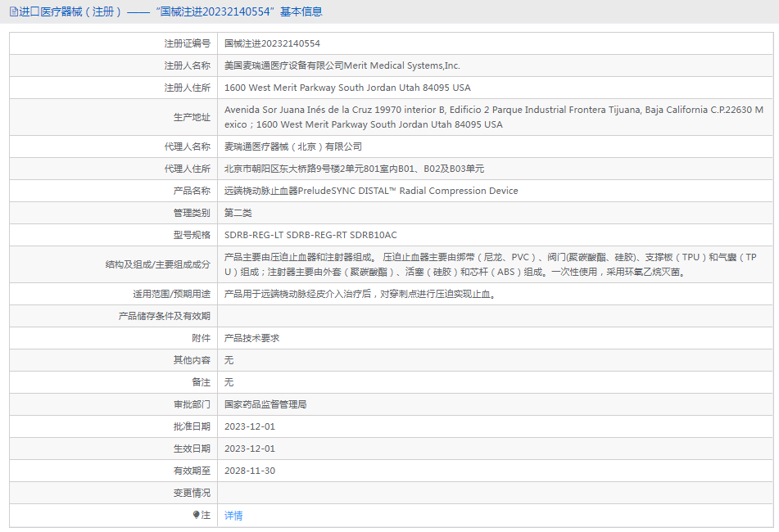The width and height of the screenshot is (779, 532).
Task: Click the 批准日期 value 2023-12-01
Action: (x=250, y=426)
